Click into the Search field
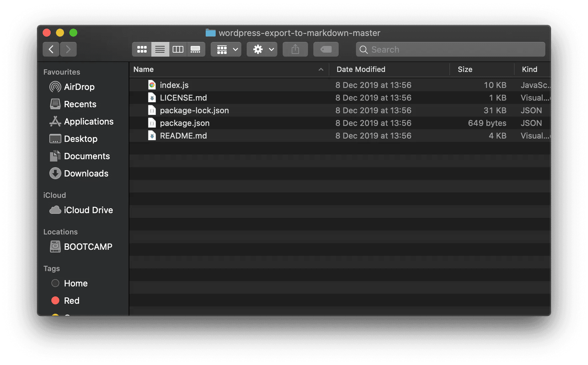Image resolution: width=588 pixels, height=365 pixels. click(451, 49)
